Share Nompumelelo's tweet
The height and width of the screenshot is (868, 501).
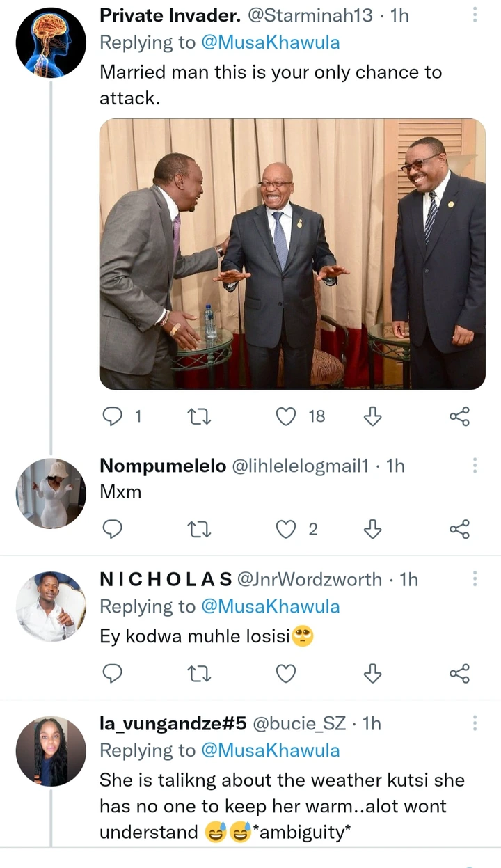pyautogui.click(x=460, y=530)
